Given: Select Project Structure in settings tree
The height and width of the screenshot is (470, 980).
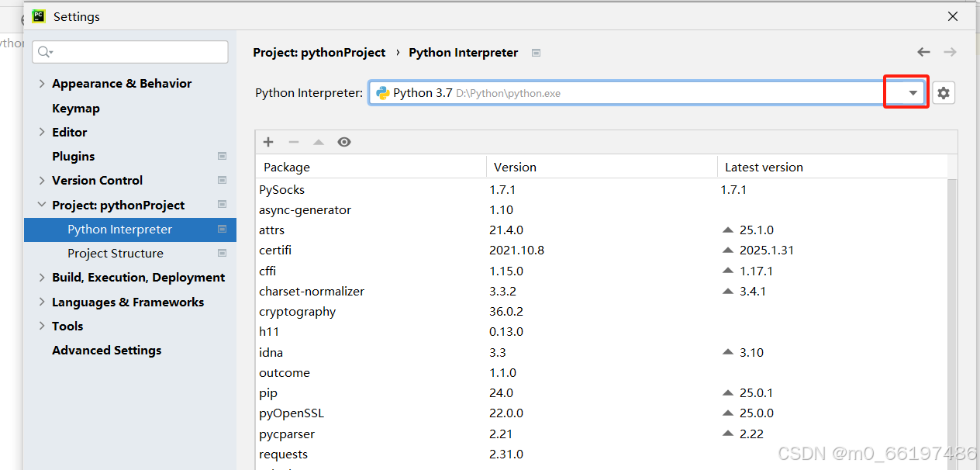Looking at the screenshot, I should point(115,253).
